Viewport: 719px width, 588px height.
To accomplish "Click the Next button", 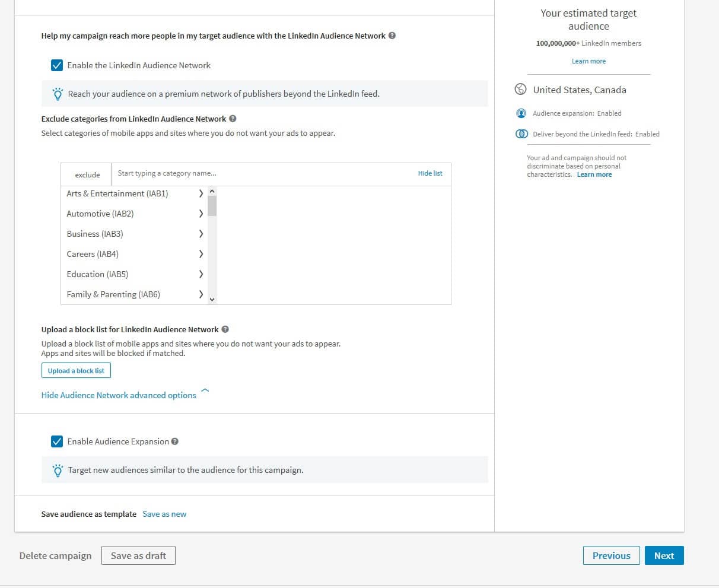I will pyautogui.click(x=664, y=555).
